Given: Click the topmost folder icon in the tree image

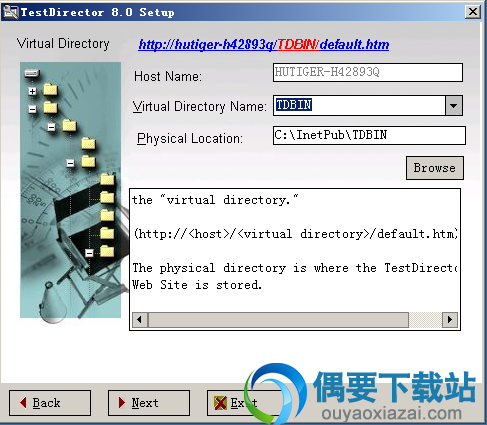Looking at the screenshot, I should tap(50, 89).
